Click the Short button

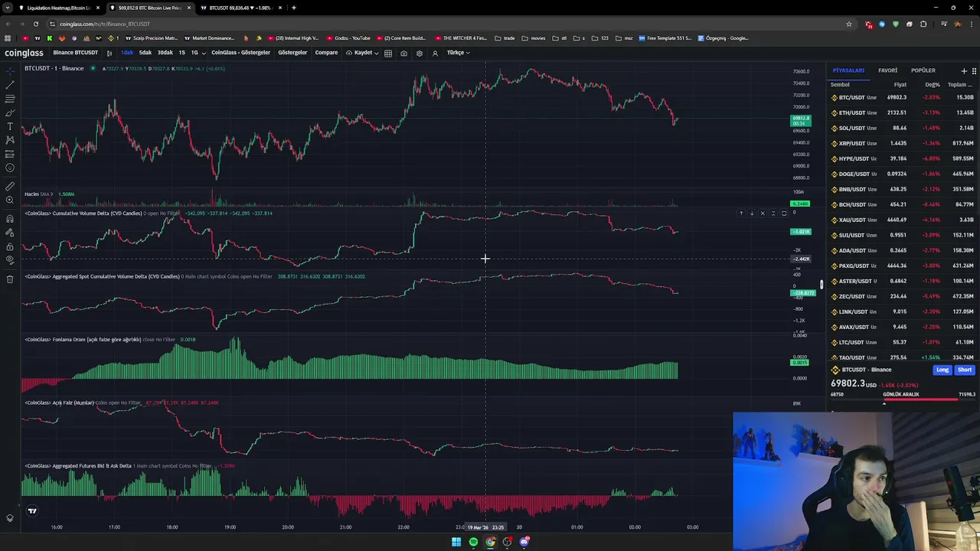pyautogui.click(x=965, y=370)
